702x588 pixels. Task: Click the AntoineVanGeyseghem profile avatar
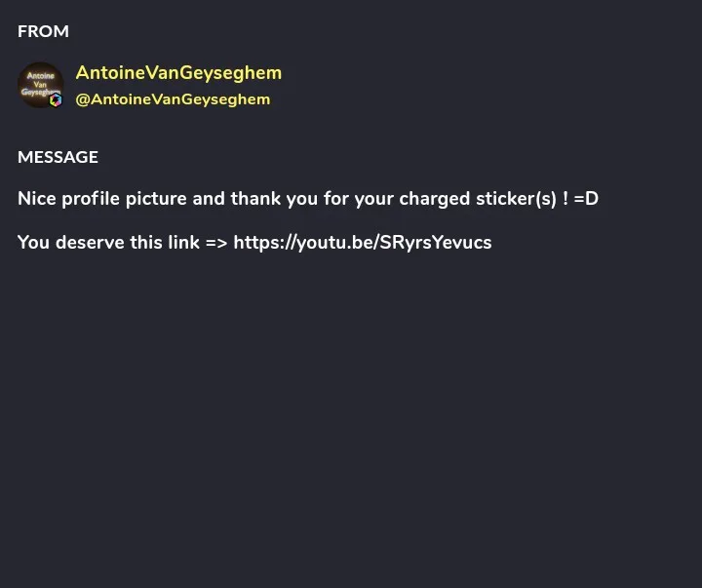[x=40, y=85]
